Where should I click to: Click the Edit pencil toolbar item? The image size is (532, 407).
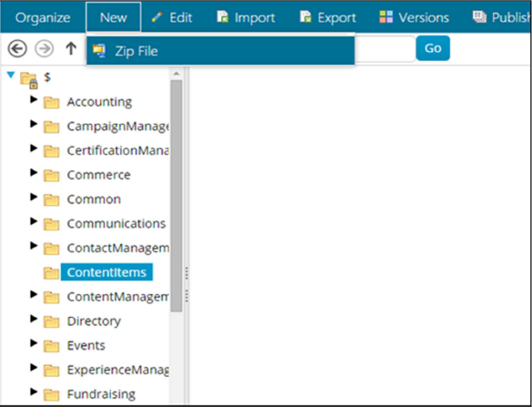click(x=172, y=17)
